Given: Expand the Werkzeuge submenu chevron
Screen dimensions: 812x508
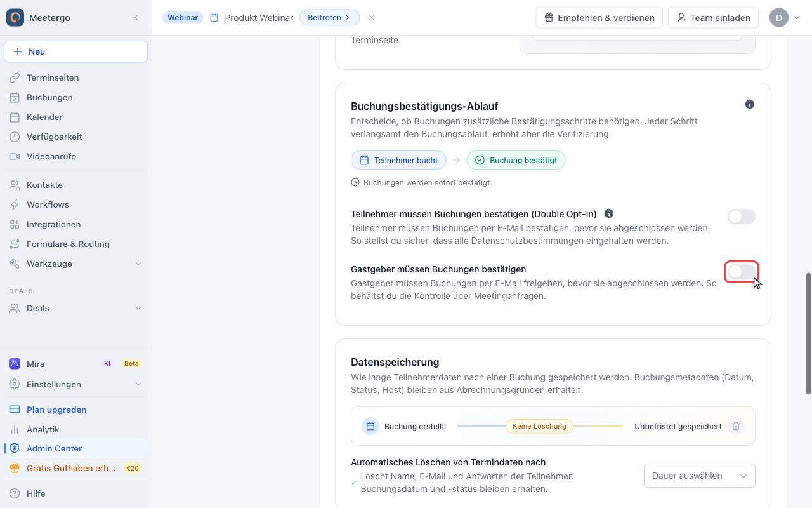Looking at the screenshot, I should 138,264.
